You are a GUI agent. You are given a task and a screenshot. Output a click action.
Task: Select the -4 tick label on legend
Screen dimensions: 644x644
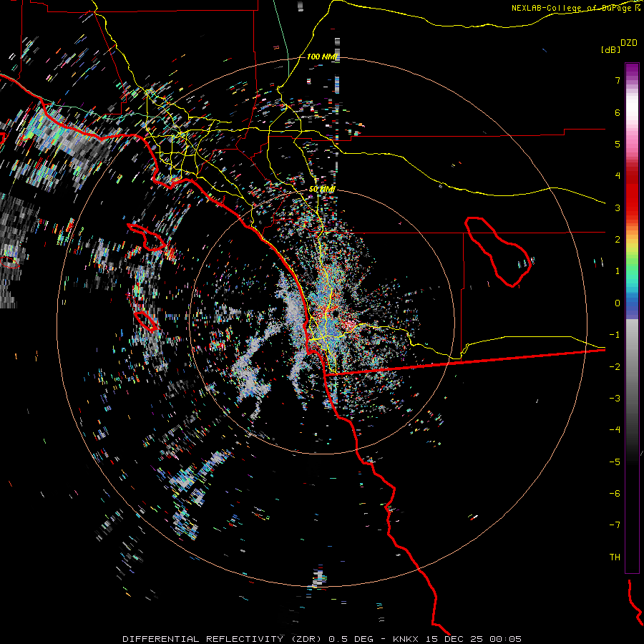615,430
